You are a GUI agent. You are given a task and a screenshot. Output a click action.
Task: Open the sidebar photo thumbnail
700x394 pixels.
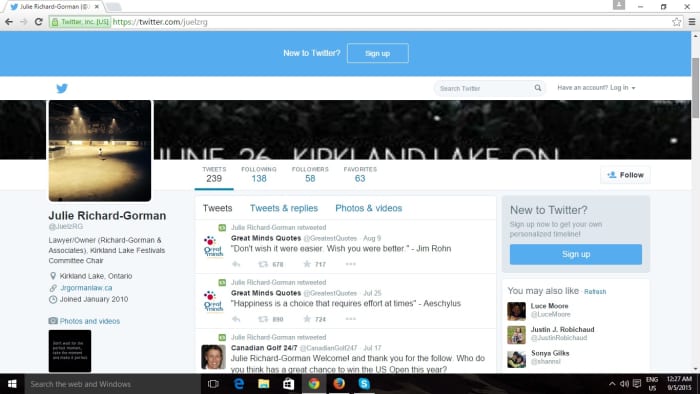(x=70, y=351)
